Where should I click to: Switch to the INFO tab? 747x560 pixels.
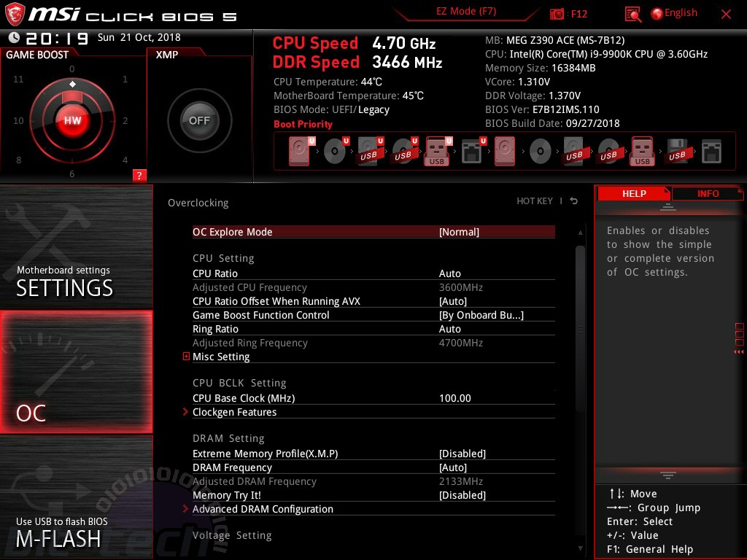click(x=708, y=193)
